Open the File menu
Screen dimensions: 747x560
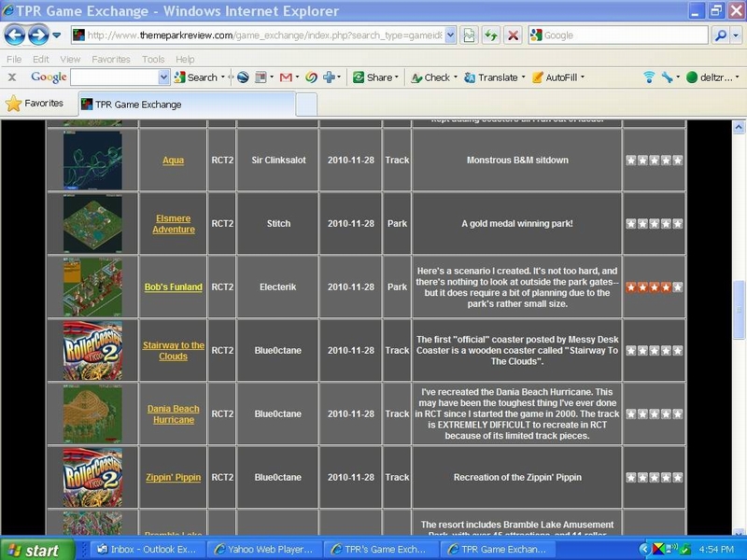point(14,59)
